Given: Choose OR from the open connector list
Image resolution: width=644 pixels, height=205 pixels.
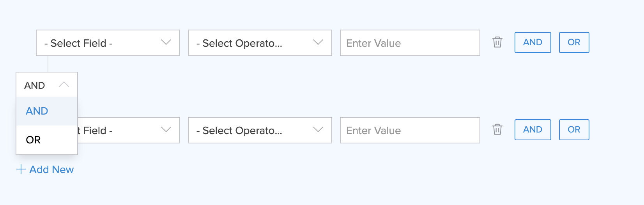Looking at the screenshot, I should pos(34,140).
